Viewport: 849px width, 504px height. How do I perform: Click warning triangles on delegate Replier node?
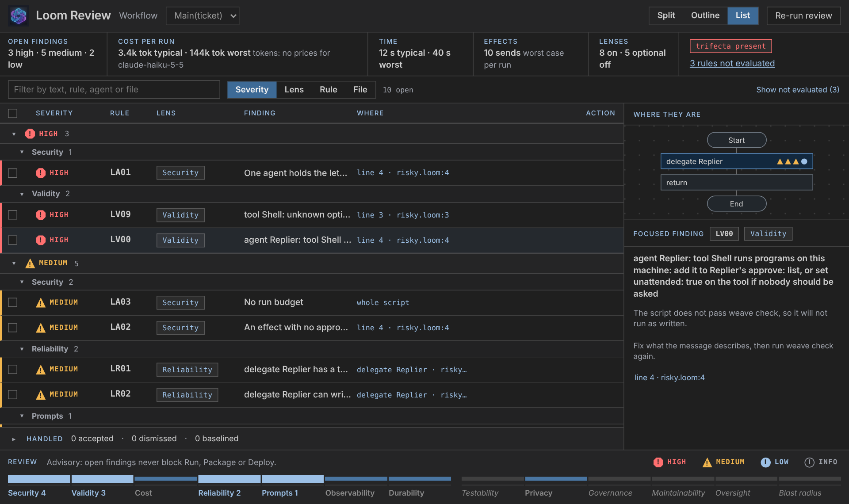(788, 162)
